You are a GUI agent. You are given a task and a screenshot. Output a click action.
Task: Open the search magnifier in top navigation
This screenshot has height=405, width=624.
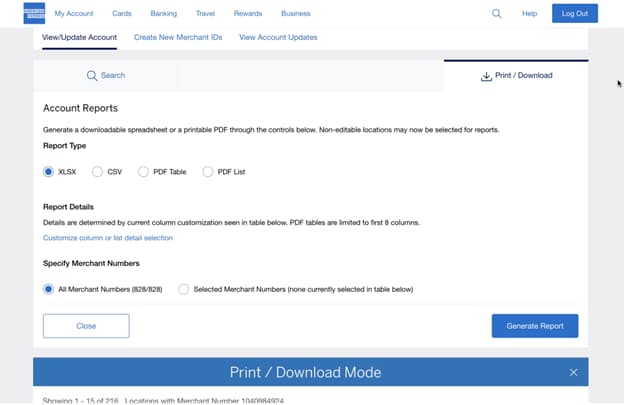click(497, 14)
